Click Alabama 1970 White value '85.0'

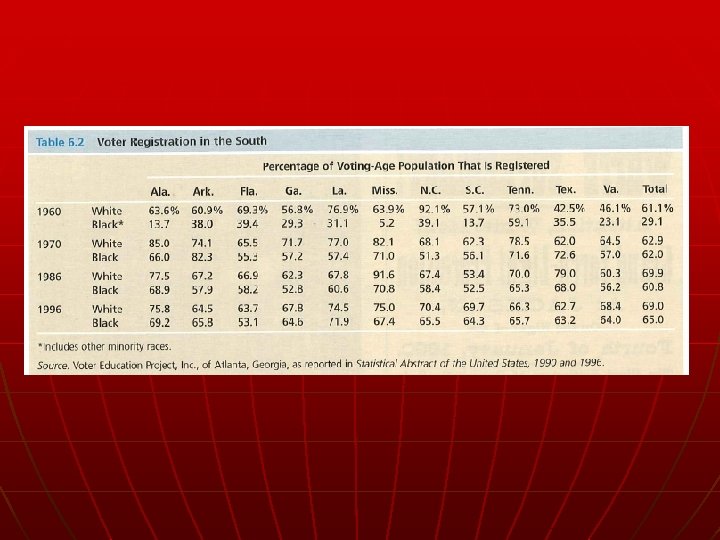159,243
